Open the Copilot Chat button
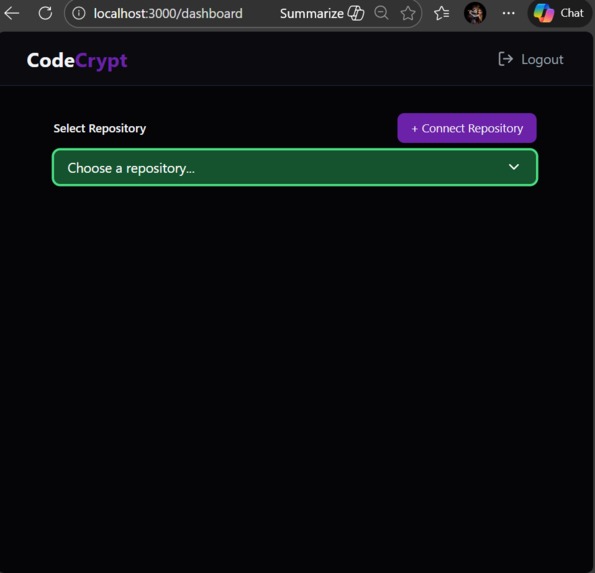Viewport: 595px width, 573px height. 559,13
